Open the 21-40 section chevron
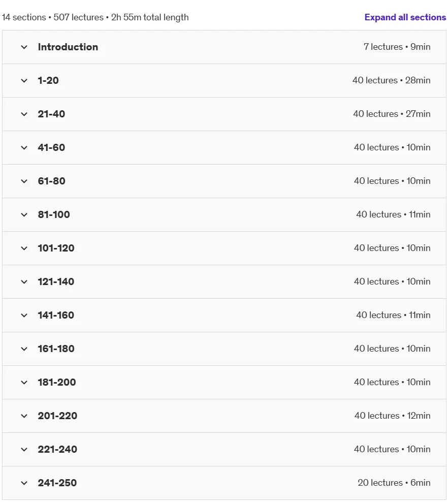This screenshot has width=448, height=502. pyautogui.click(x=24, y=114)
